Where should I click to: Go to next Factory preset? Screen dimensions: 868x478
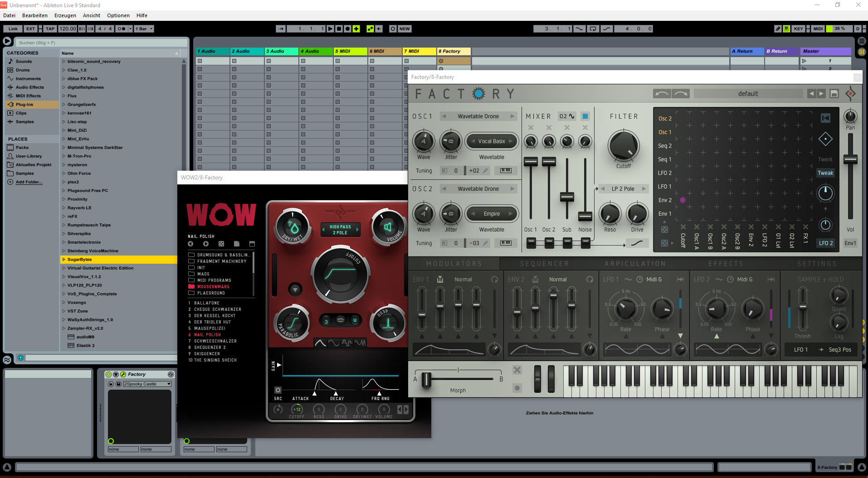821,94
